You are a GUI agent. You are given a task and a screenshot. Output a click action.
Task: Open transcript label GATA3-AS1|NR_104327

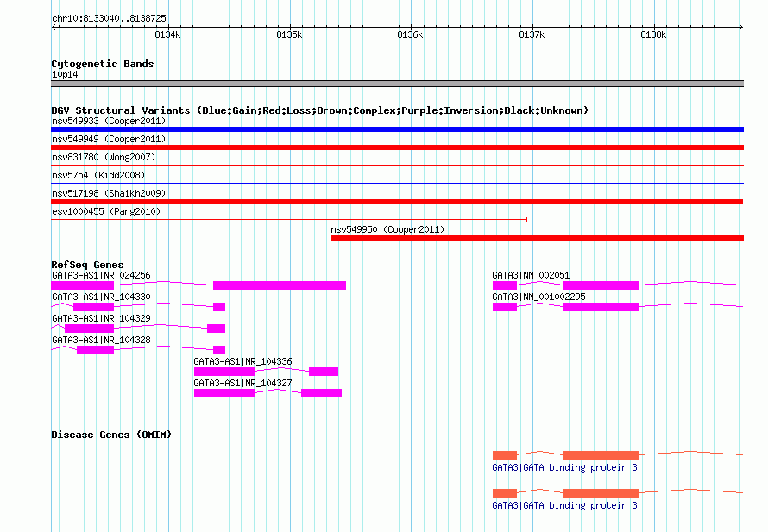coord(243,383)
